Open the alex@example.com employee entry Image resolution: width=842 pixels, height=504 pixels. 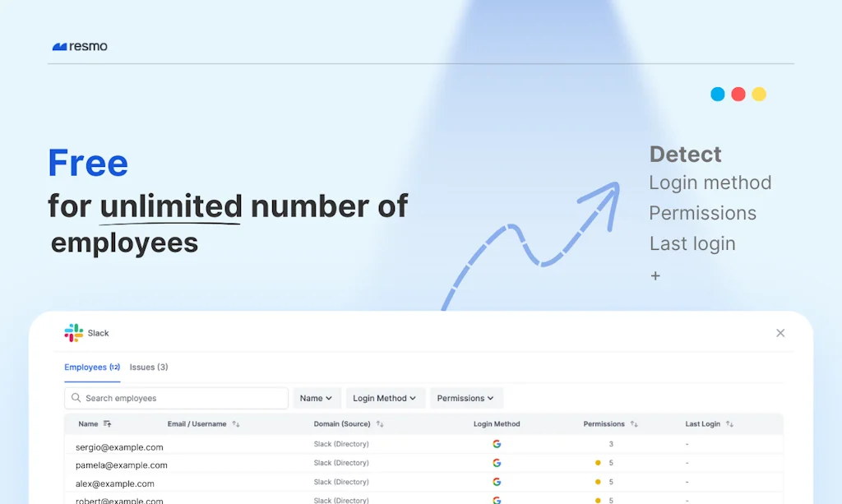coord(115,483)
